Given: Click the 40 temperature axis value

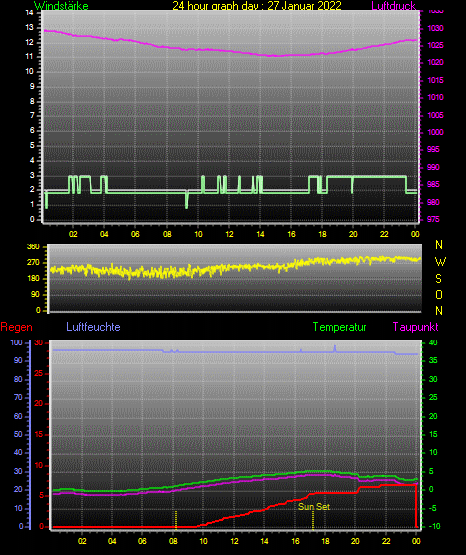Looking at the screenshot, I should (433, 342).
